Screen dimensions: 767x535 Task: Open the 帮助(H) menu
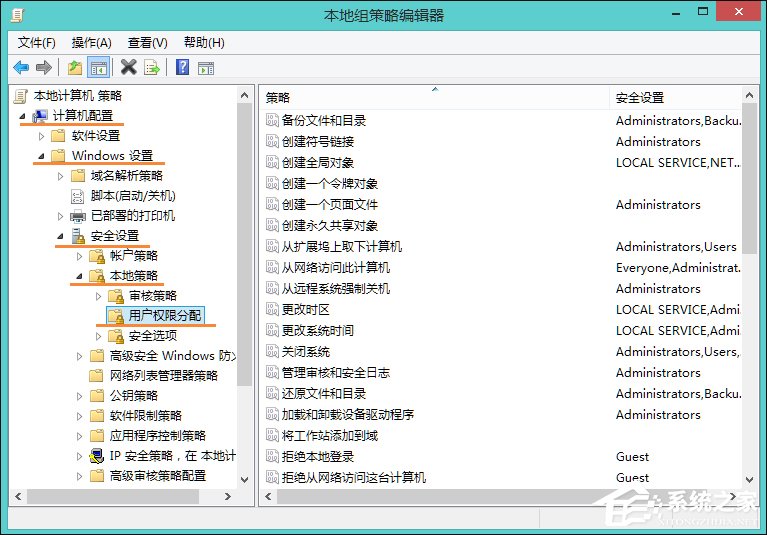point(204,43)
